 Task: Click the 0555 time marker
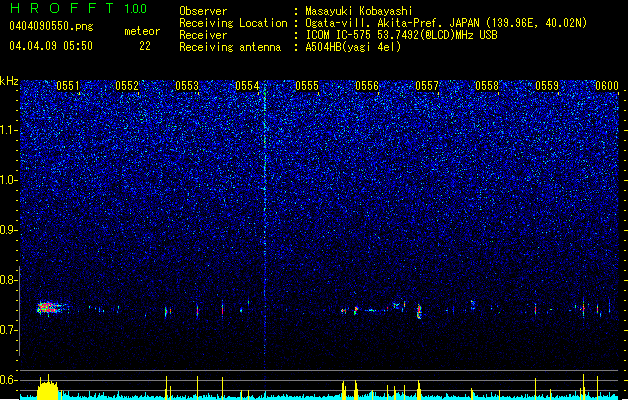307,86
